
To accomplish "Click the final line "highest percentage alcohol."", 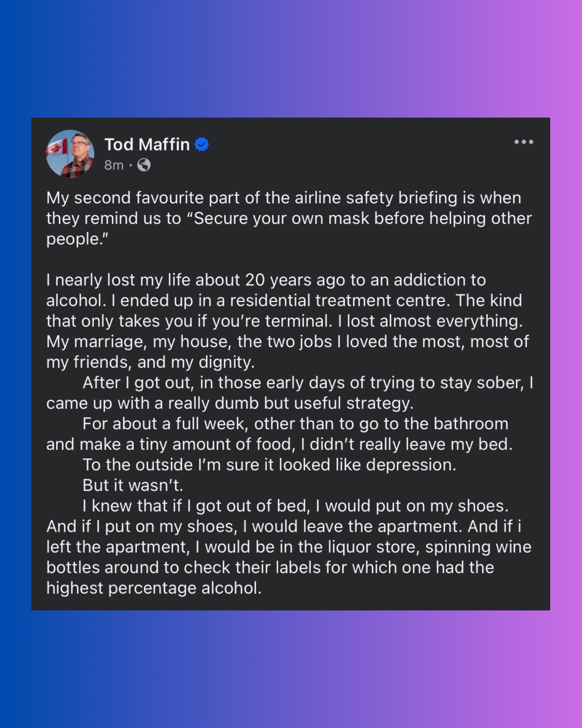I will tap(154, 588).
